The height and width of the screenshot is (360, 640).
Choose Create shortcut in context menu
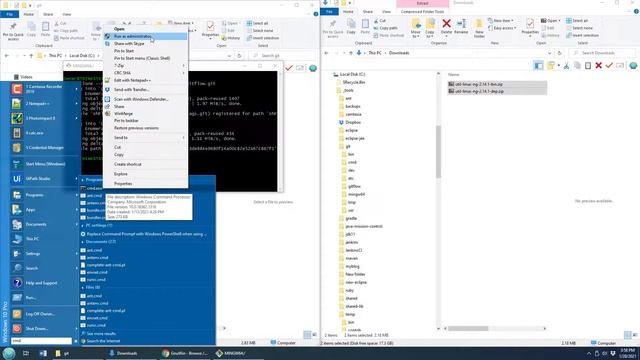145,164
